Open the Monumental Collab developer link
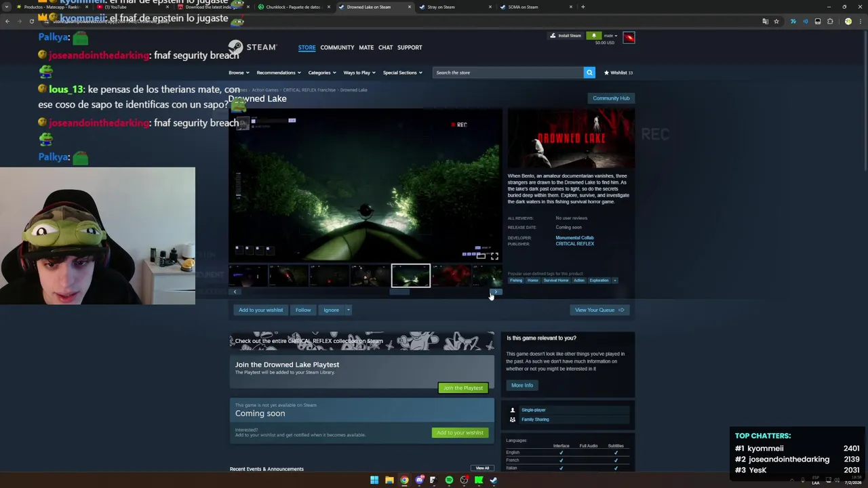The width and height of the screenshot is (868, 488). coord(574,238)
